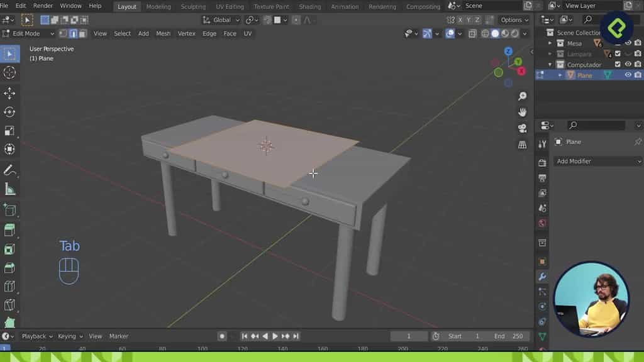The image size is (644, 362).
Task: Open the Mesh menu in the header
Action: 163,33
